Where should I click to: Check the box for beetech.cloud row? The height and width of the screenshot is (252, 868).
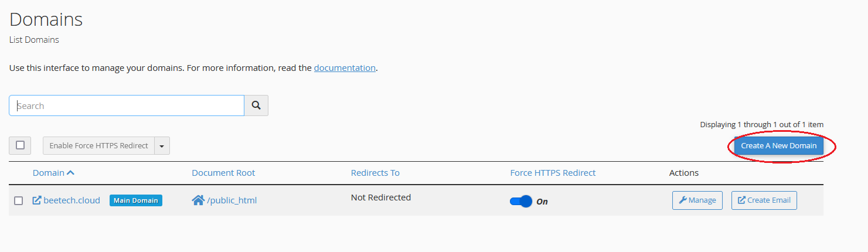[19, 200]
